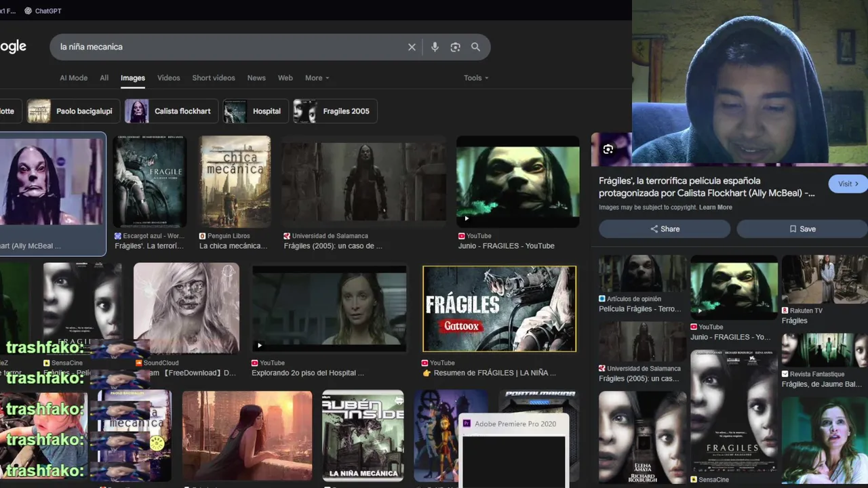Image resolution: width=868 pixels, height=488 pixels.
Task: Open SoundCloud blonde girl thumbnail
Action: pyautogui.click(x=186, y=308)
